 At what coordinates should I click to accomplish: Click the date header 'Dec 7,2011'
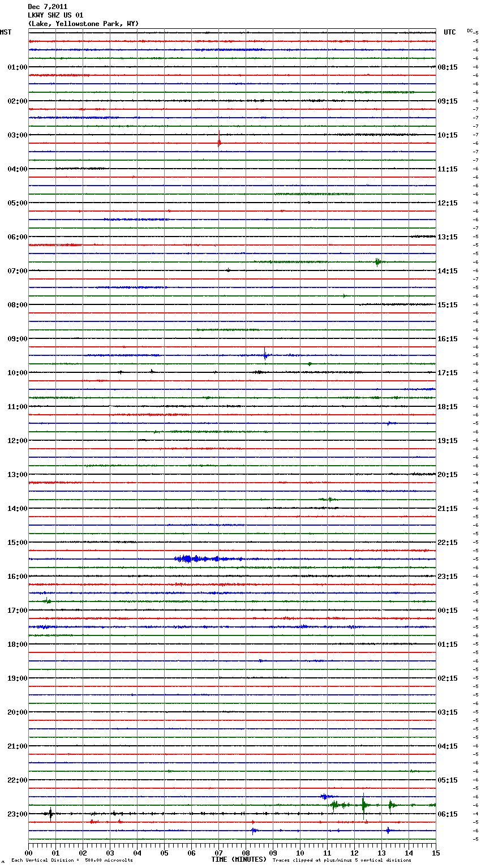pos(48,7)
